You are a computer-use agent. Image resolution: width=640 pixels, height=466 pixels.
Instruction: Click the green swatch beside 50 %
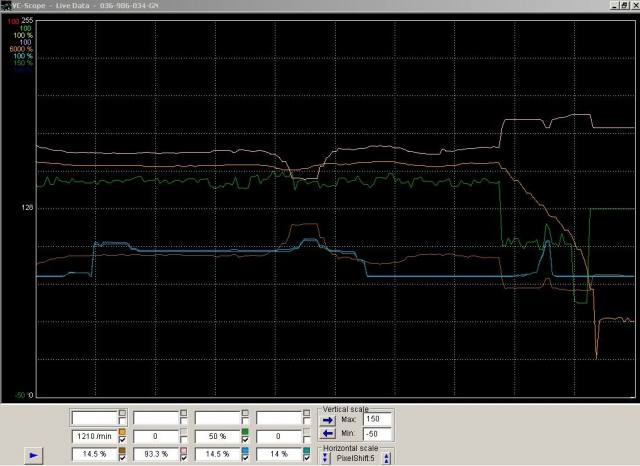pos(246,431)
